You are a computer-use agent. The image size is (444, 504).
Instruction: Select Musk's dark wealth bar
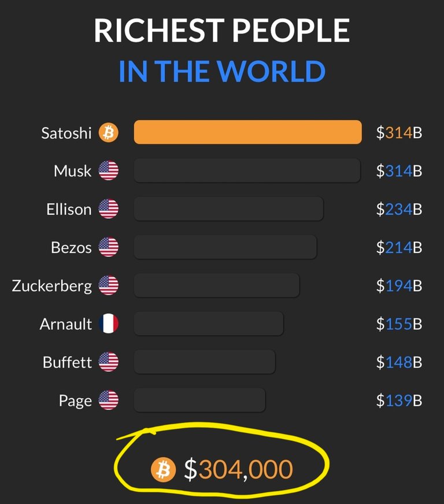[247, 170]
